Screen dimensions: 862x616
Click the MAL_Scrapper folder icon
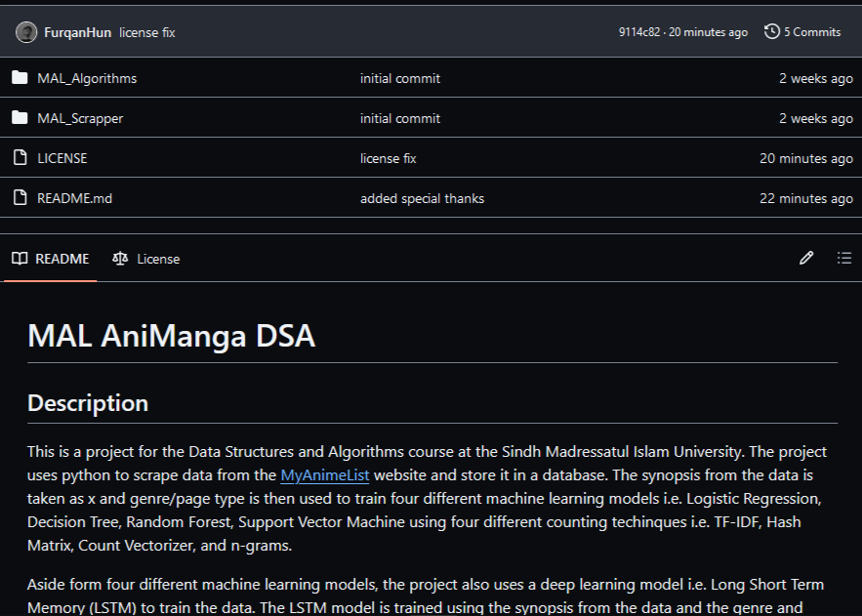(x=20, y=117)
